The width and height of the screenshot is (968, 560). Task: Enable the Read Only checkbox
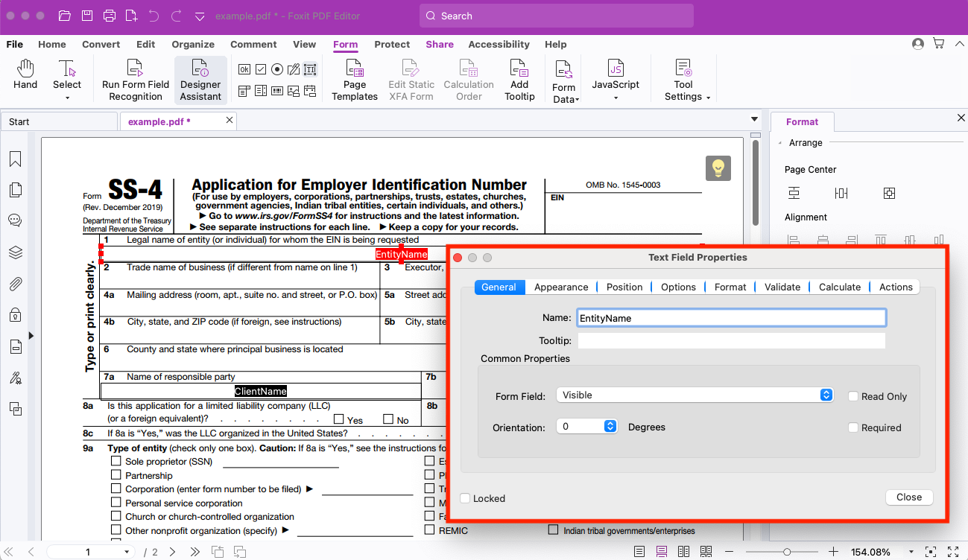click(x=853, y=396)
